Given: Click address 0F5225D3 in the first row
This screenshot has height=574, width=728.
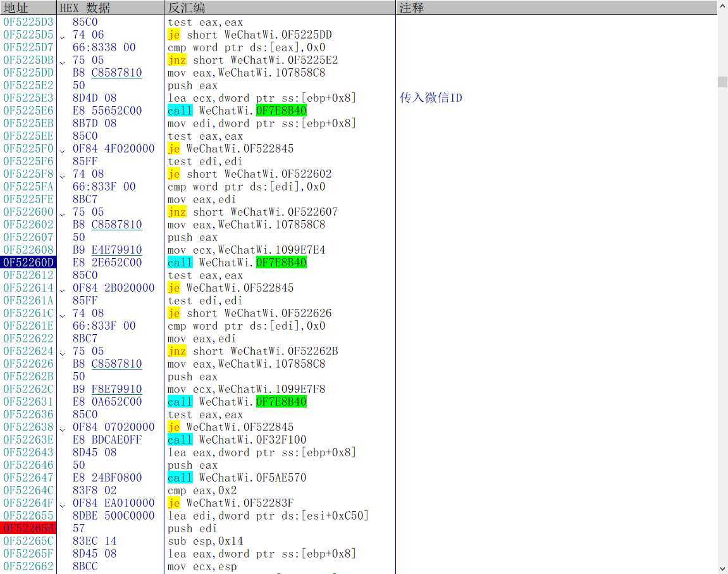Looking at the screenshot, I should (x=28, y=22).
